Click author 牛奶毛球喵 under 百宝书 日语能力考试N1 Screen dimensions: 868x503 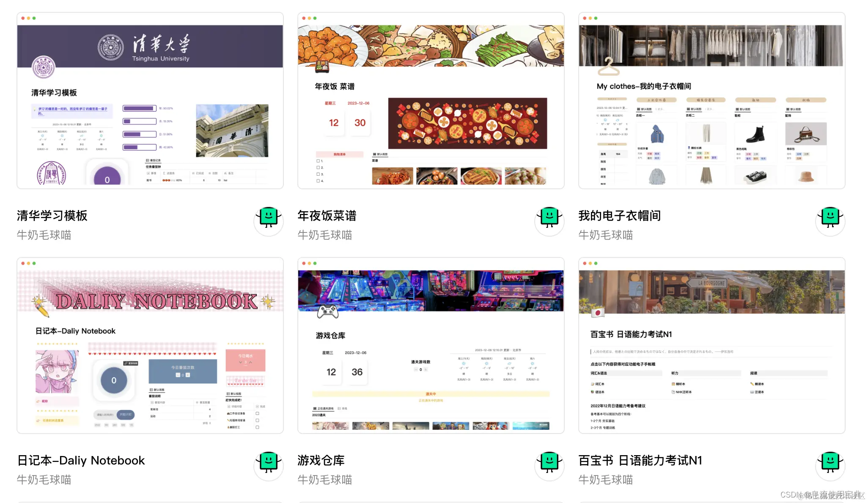[605, 480]
